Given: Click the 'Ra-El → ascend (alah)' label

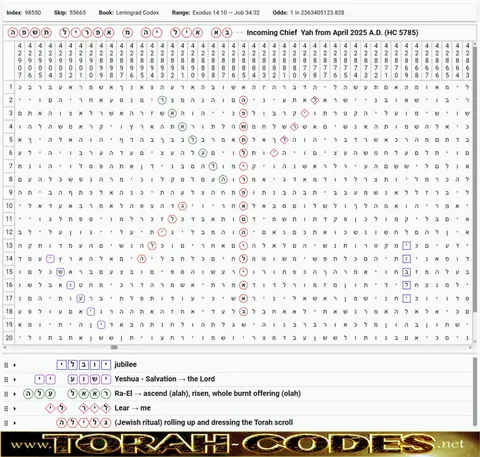Looking at the screenshot, I should click(x=207, y=393).
